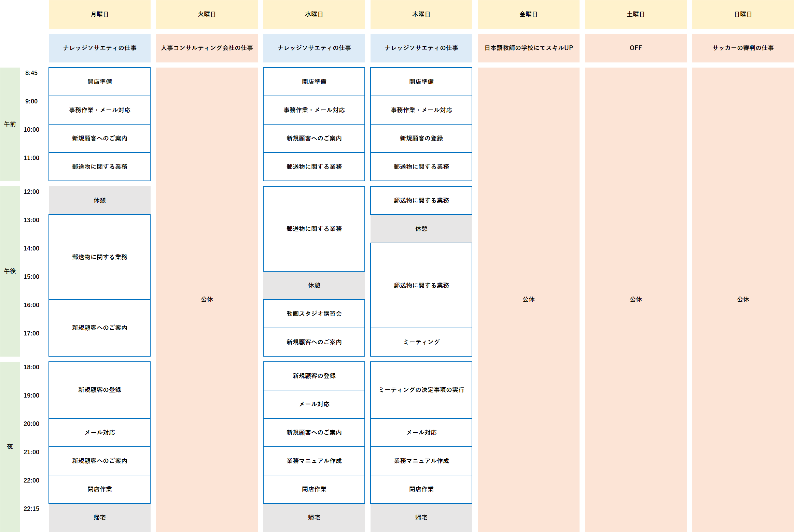The height and width of the screenshot is (532, 794).
Task: Click the 夜 period label
Action: [10, 446]
